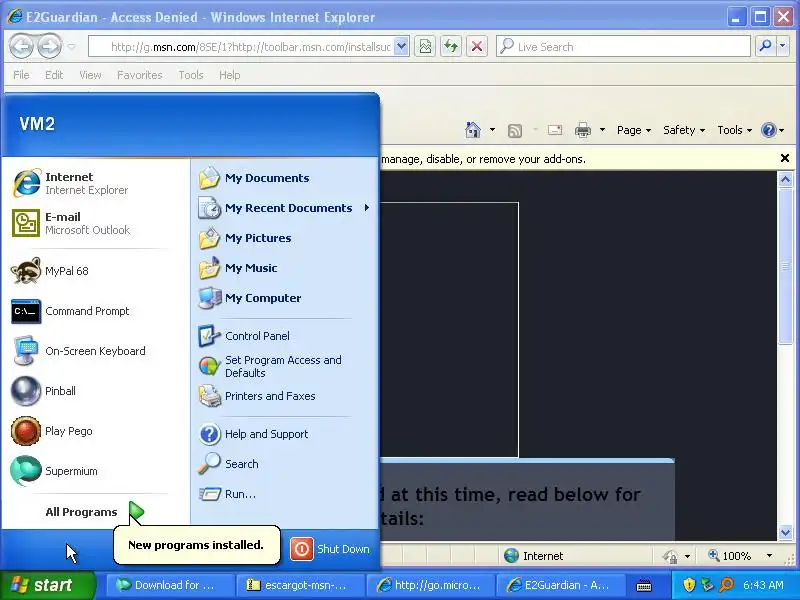
Task: Click the 100% zoom level button
Action: (x=730, y=556)
